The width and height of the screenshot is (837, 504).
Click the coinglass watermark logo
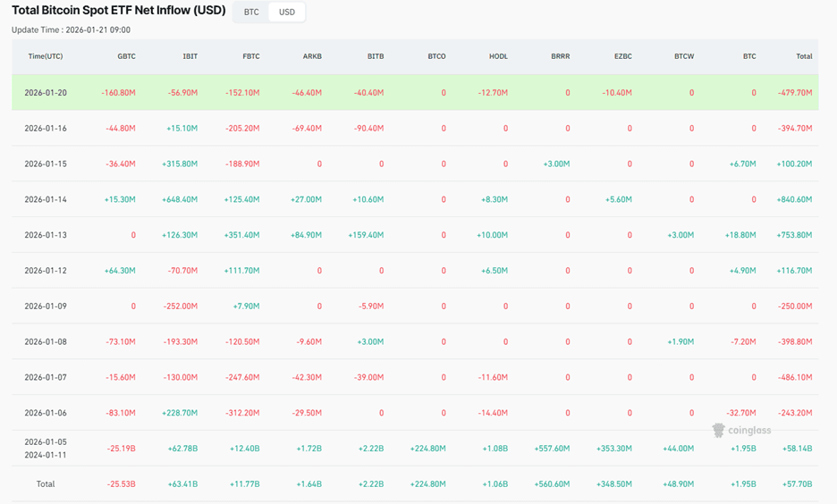pyautogui.click(x=742, y=431)
